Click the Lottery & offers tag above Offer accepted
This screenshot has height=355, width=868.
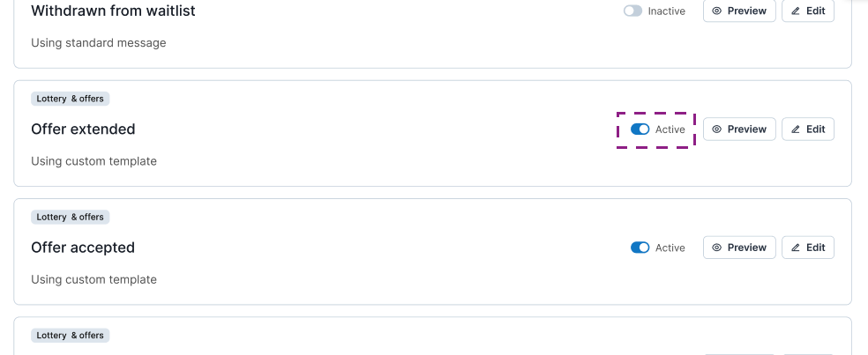click(71, 217)
